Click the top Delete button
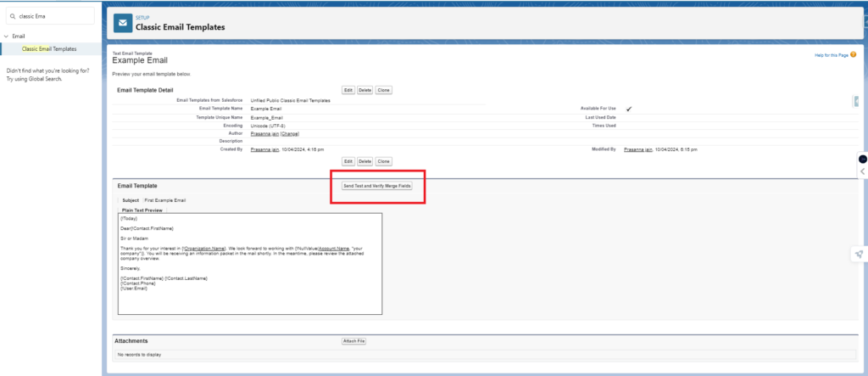 364,89
